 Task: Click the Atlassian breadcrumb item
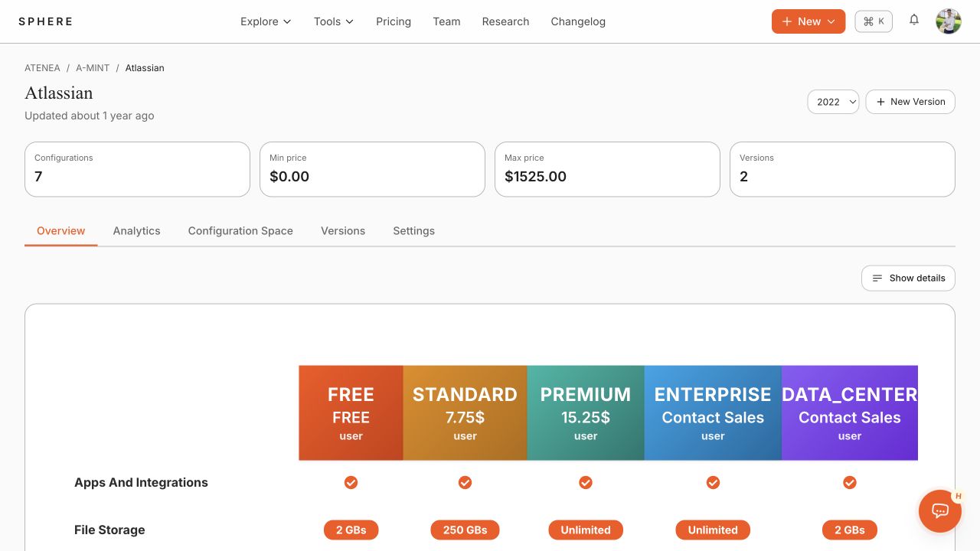click(145, 68)
